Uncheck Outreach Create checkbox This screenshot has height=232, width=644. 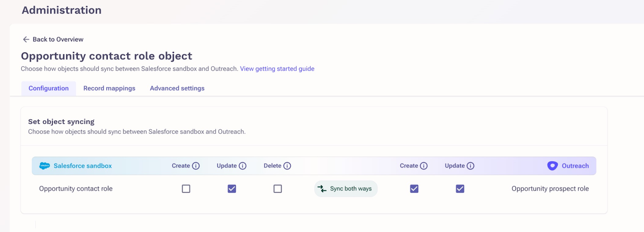coord(414,189)
